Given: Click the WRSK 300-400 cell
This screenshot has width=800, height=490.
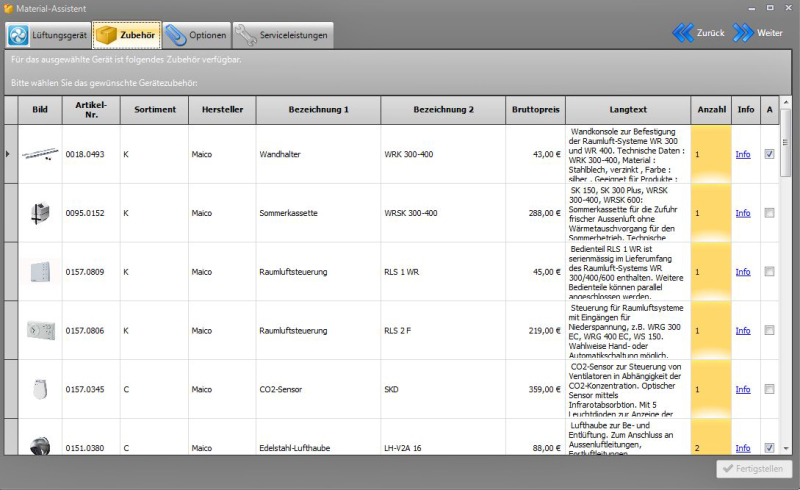Looking at the screenshot, I should (443, 213).
